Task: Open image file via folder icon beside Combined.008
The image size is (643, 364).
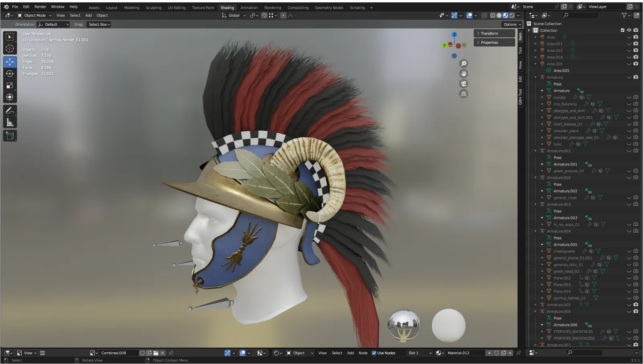Action: (156, 353)
